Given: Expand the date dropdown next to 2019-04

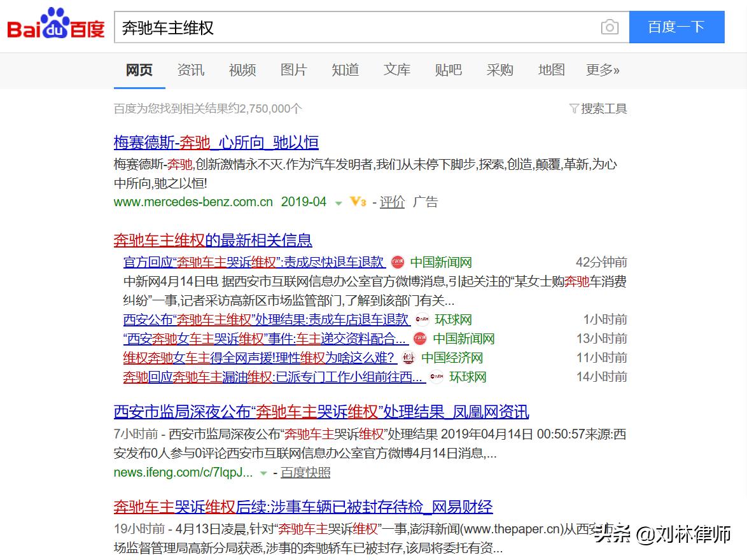Looking at the screenshot, I should 339,202.
